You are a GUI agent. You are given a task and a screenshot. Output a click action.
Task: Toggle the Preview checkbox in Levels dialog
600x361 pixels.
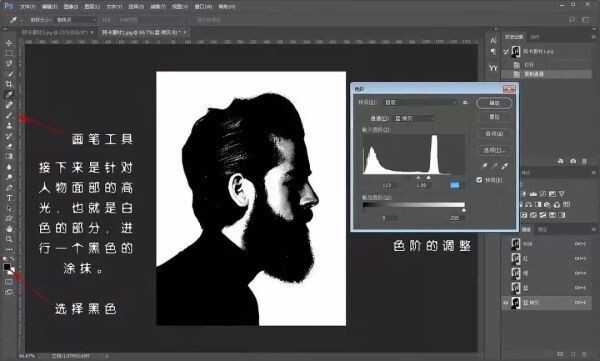(479, 180)
